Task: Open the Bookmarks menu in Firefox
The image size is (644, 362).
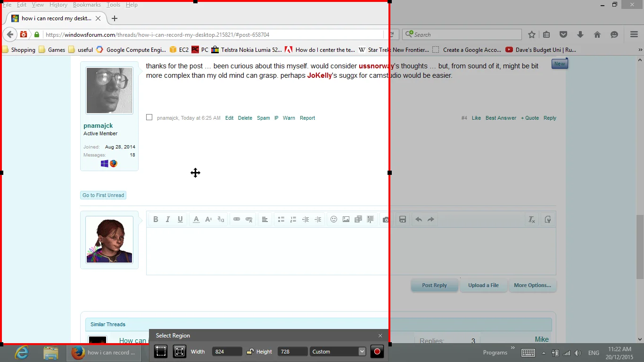Action: point(87,5)
